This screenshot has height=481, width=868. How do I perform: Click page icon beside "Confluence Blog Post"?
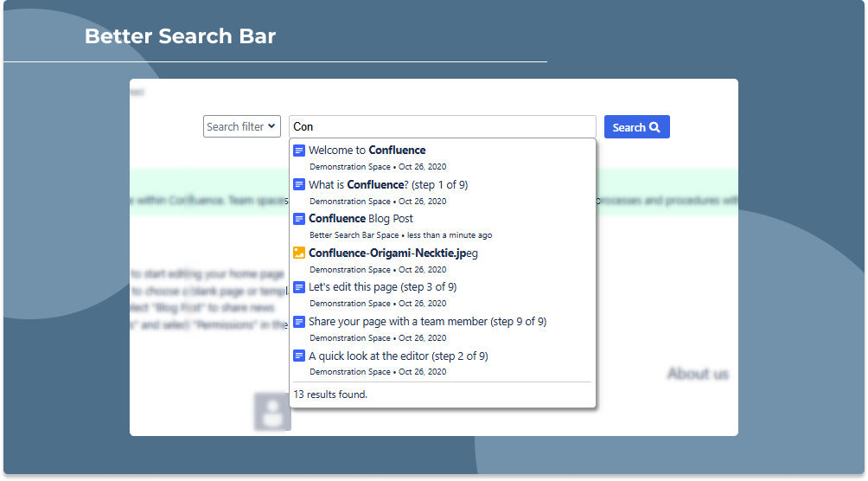coord(299,219)
